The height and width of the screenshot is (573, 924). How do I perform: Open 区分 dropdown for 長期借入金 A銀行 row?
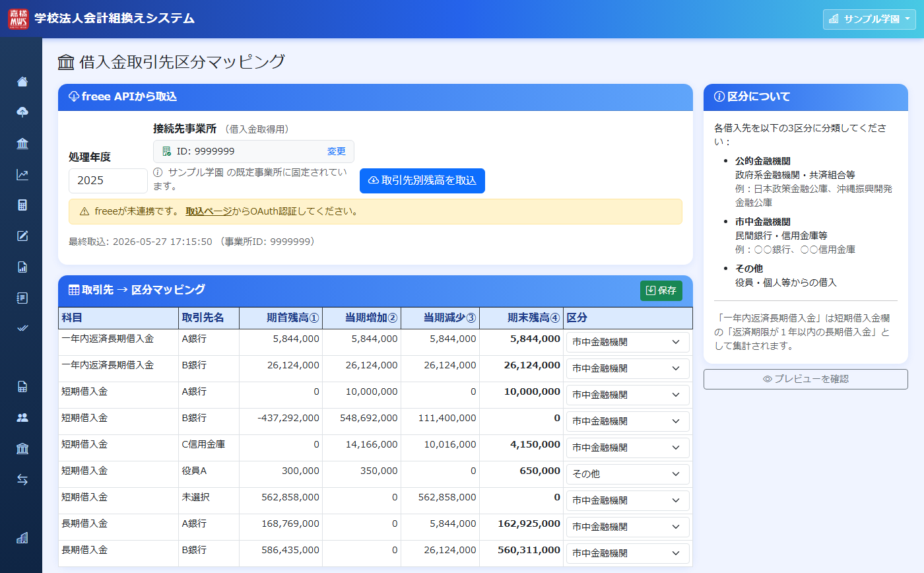point(628,527)
